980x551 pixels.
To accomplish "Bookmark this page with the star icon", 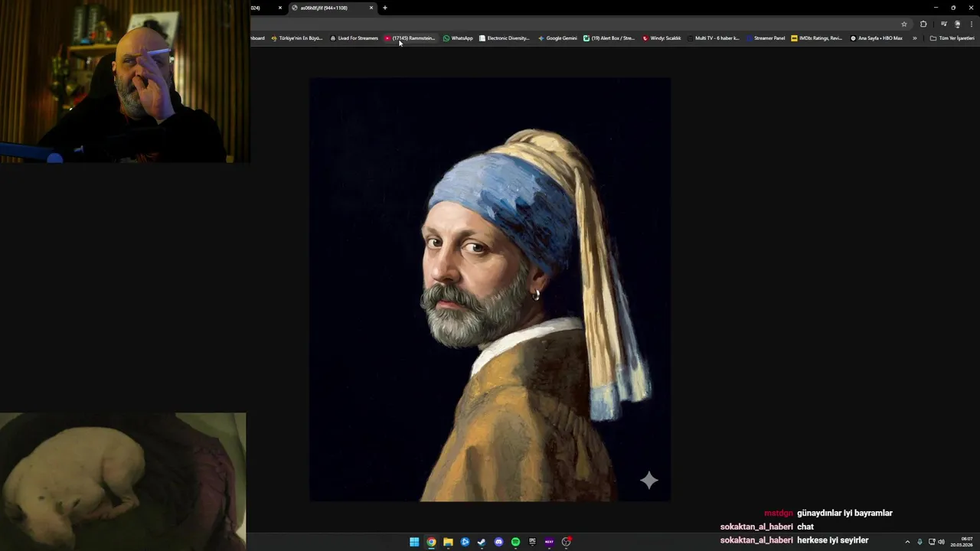I will pos(903,24).
